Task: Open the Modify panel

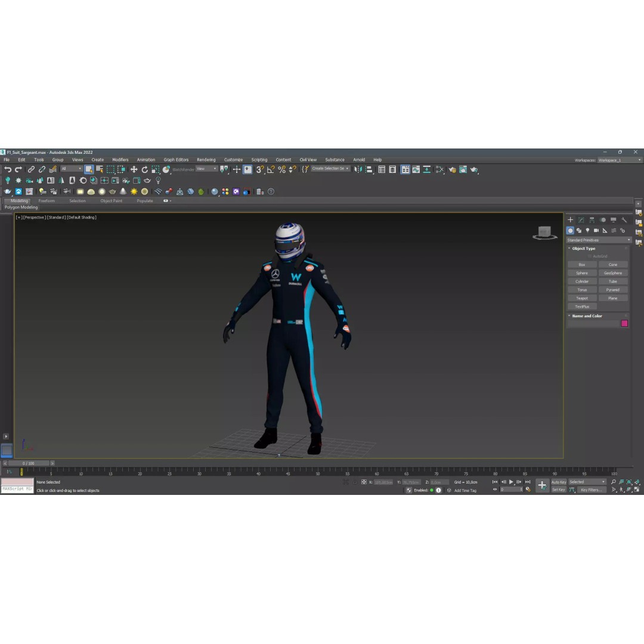Action: tap(581, 219)
